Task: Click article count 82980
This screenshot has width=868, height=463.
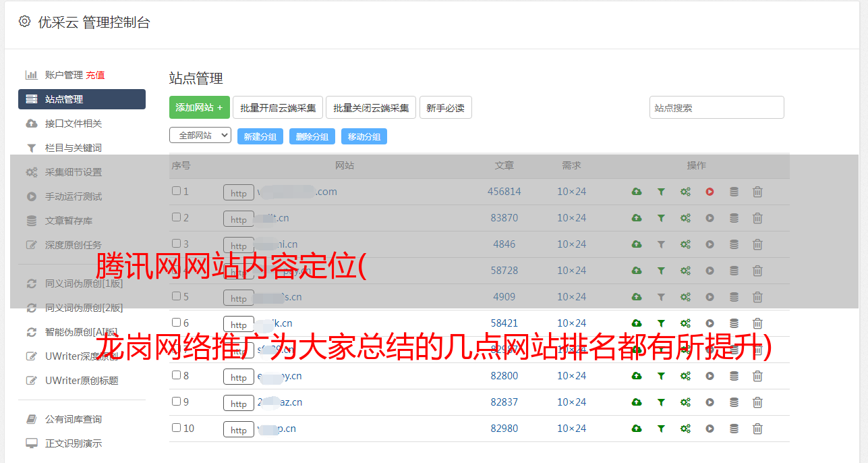Action: coord(504,429)
